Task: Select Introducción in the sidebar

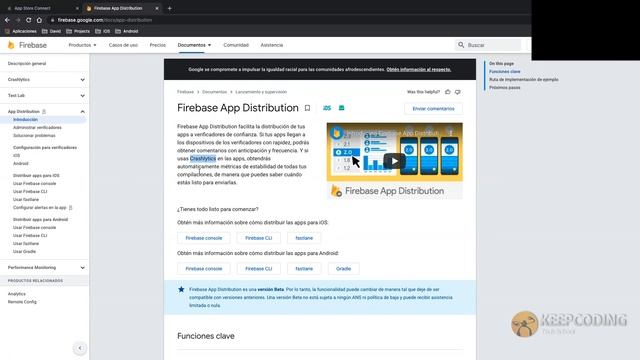Action: point(25,120)
